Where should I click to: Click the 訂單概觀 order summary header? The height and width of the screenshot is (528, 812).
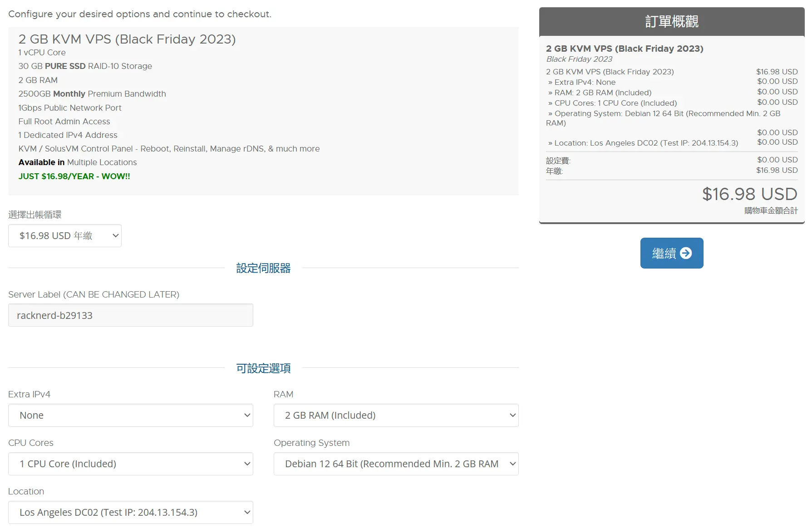(672, 21)
